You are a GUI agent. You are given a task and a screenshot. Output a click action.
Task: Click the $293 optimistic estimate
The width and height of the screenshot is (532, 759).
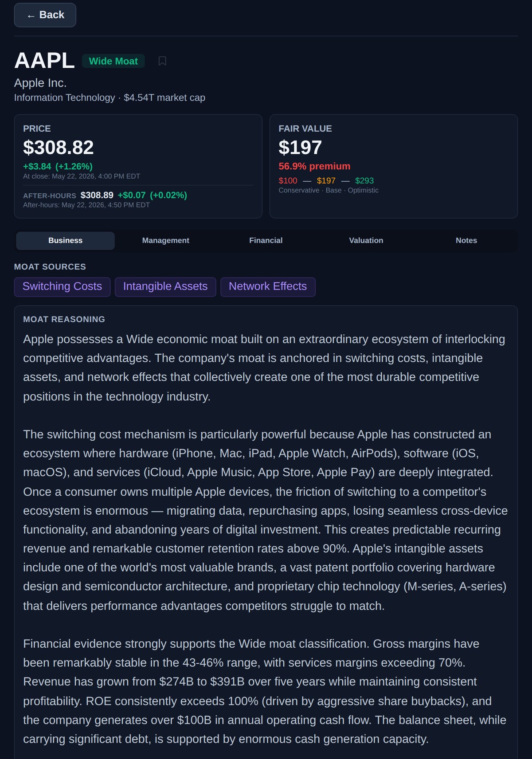[x=364, y=181]
